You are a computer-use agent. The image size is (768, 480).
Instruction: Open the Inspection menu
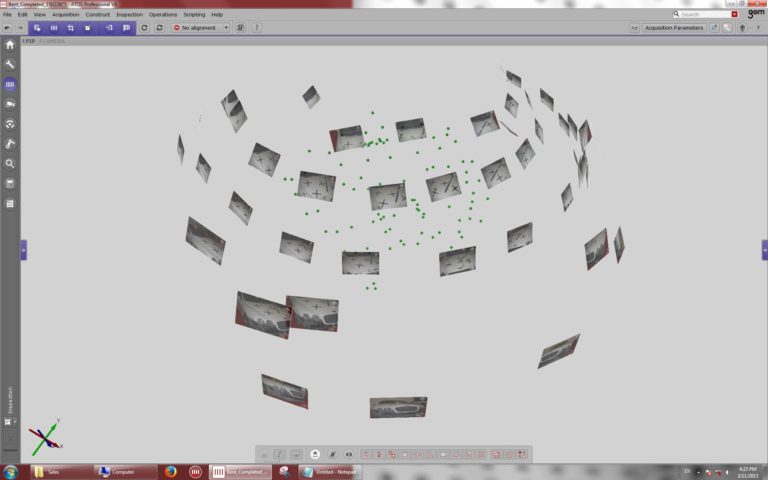129,15
